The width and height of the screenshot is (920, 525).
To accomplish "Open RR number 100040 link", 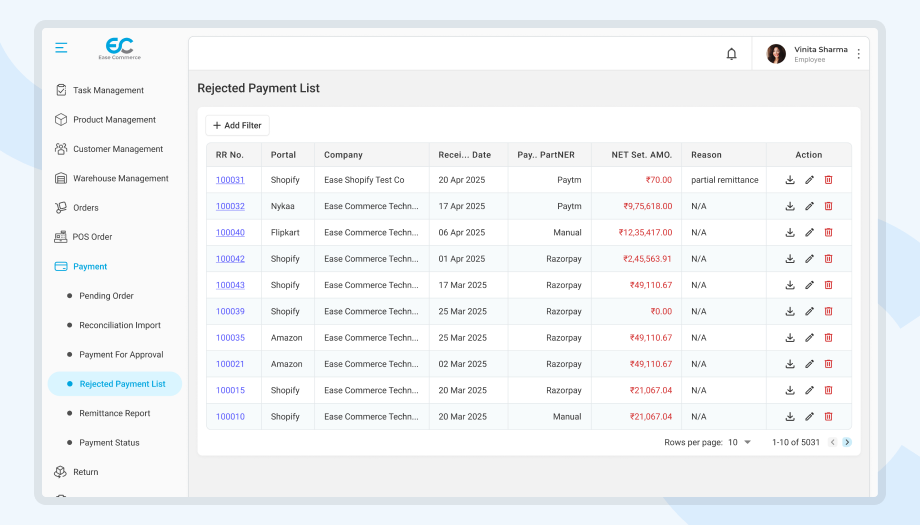I will click(230, 233).
